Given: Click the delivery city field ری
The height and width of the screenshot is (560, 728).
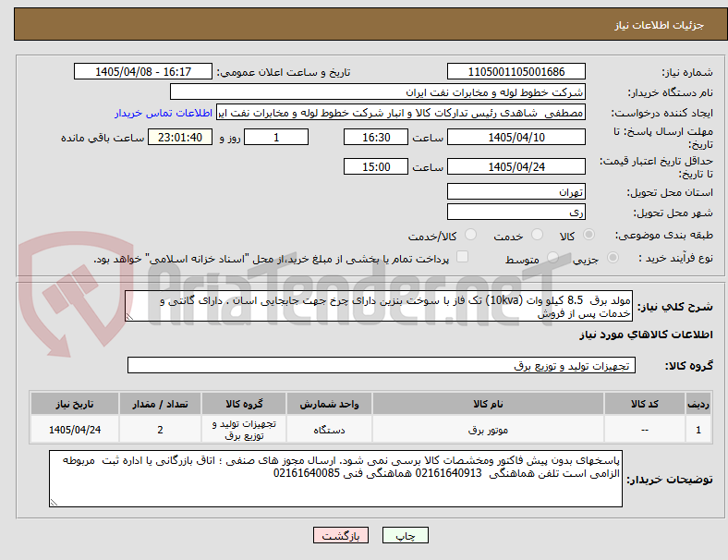Looking at the screenshot, I should pos(516,212).
